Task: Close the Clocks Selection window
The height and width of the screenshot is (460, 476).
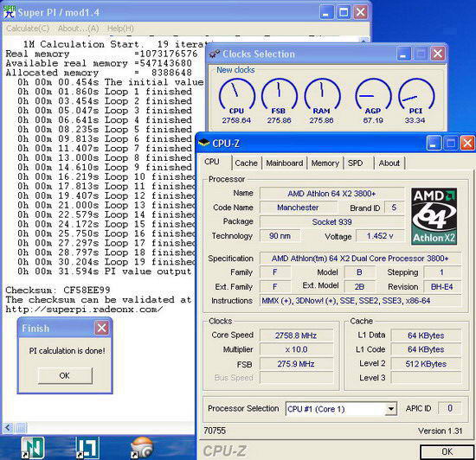Action: click(437, 54)
